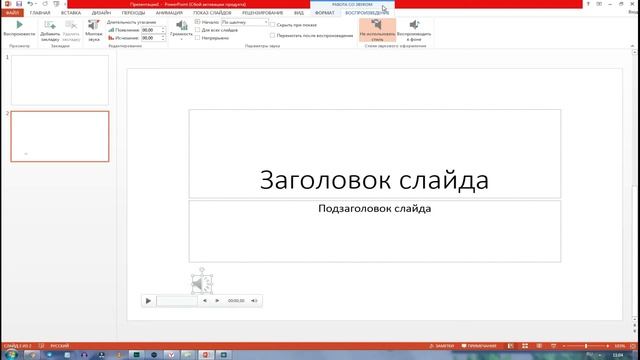Switch to the Формат ribbon tab
Image resolution: width=640 pixels, height=360 pixels.
click(324, 13)
